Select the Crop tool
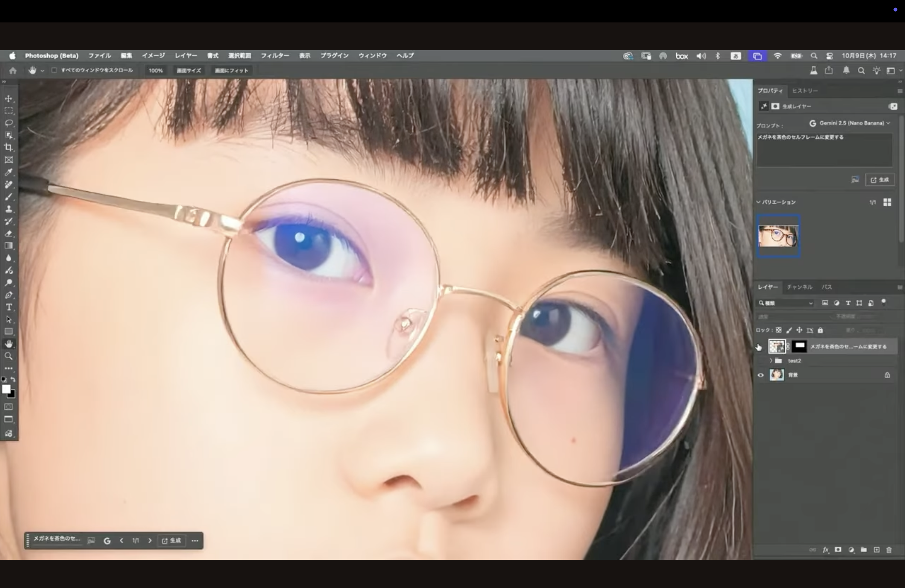This screenshot has height=588, width=905. coord(9,148)
